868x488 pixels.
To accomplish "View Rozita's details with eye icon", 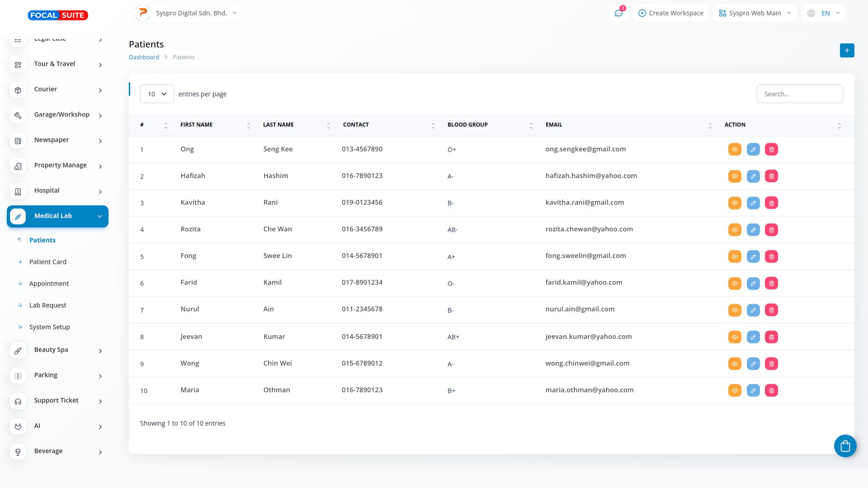I will coord(735,230).
